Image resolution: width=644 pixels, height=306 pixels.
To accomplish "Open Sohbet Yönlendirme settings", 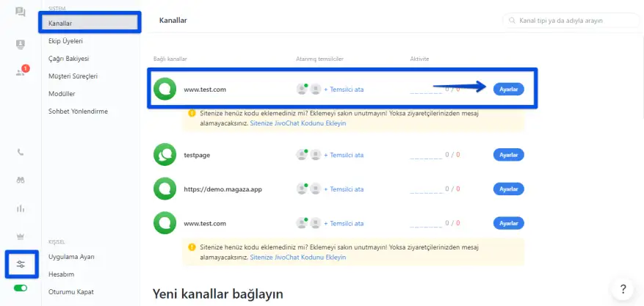I will (78, 111).
